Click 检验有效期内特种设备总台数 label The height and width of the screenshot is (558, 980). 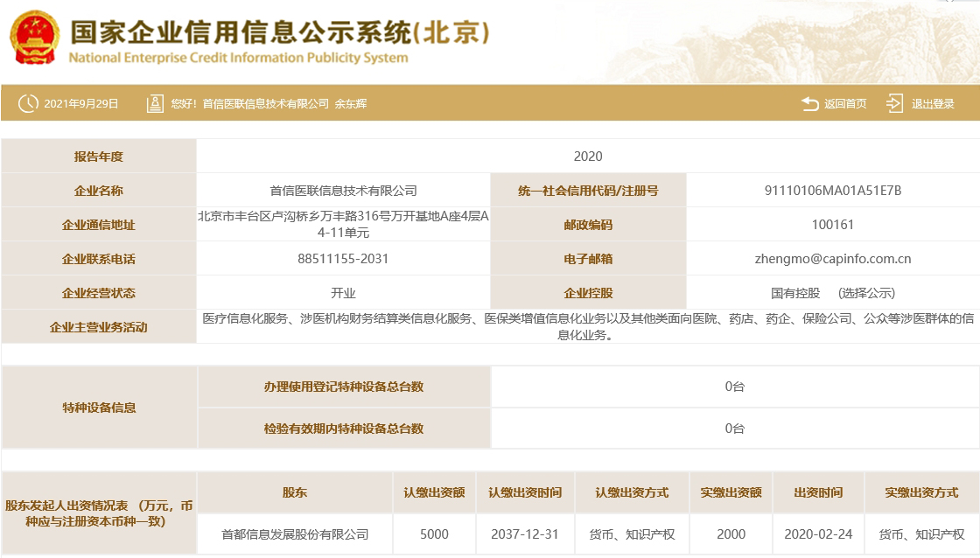[x=344, y=429]
